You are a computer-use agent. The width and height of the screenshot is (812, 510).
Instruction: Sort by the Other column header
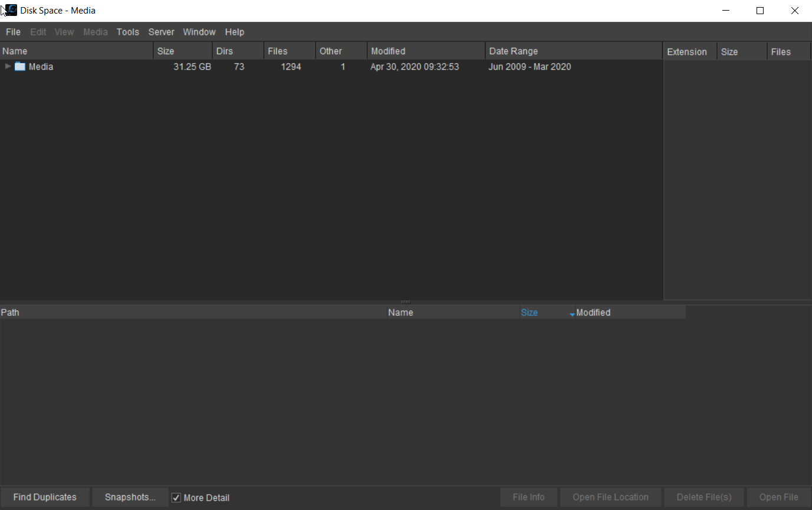click(342, 51)
